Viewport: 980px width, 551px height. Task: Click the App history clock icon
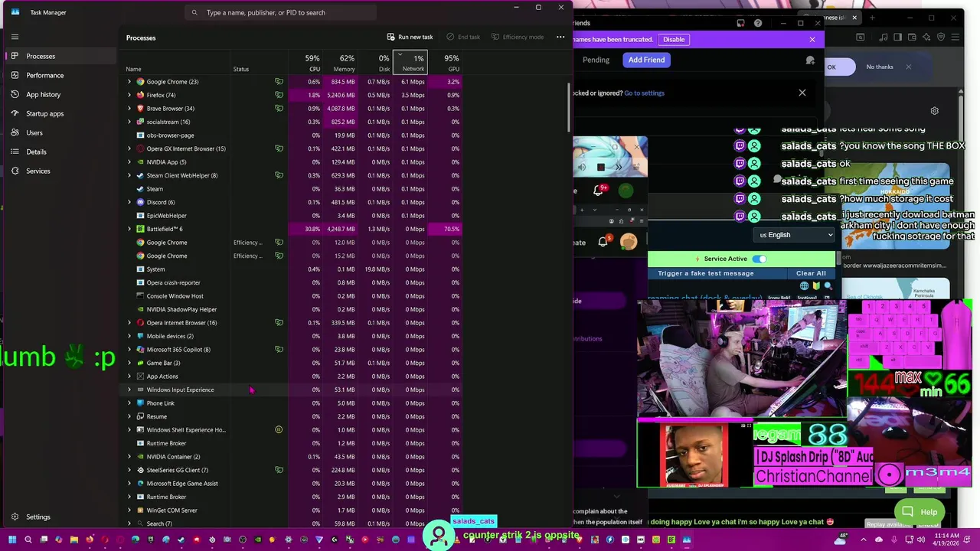[x=15, y=94]
